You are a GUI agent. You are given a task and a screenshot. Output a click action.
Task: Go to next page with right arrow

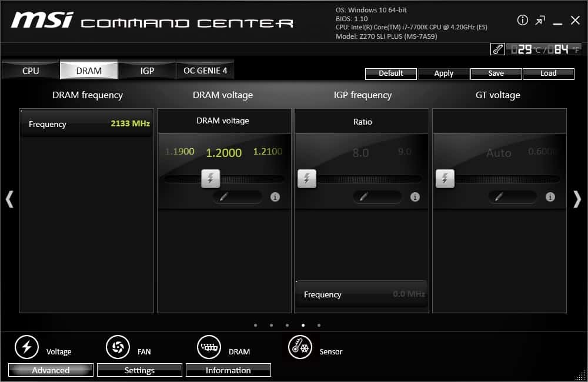(577, 199)
